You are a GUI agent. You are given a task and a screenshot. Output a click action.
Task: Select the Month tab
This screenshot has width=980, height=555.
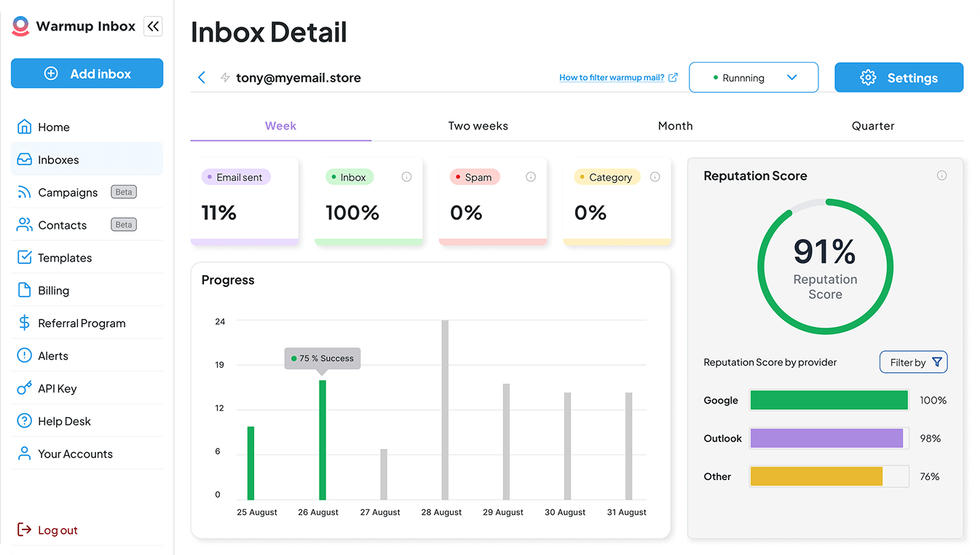[x=675, y=126]
